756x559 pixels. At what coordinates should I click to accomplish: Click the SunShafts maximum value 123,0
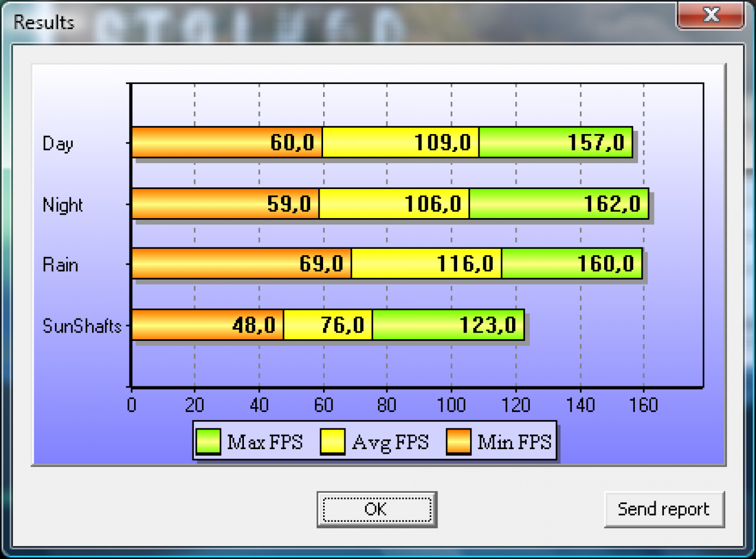coord(488,325)
